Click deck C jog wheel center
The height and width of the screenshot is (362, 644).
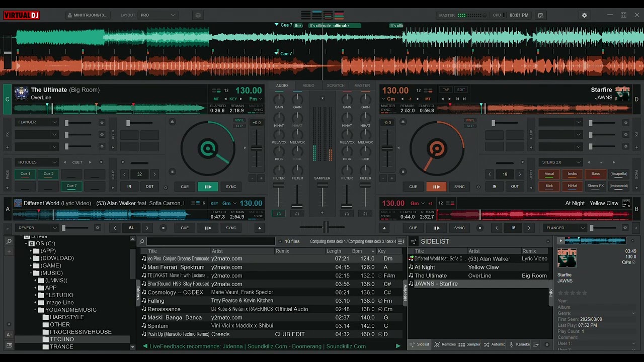[x=208, y=148]
